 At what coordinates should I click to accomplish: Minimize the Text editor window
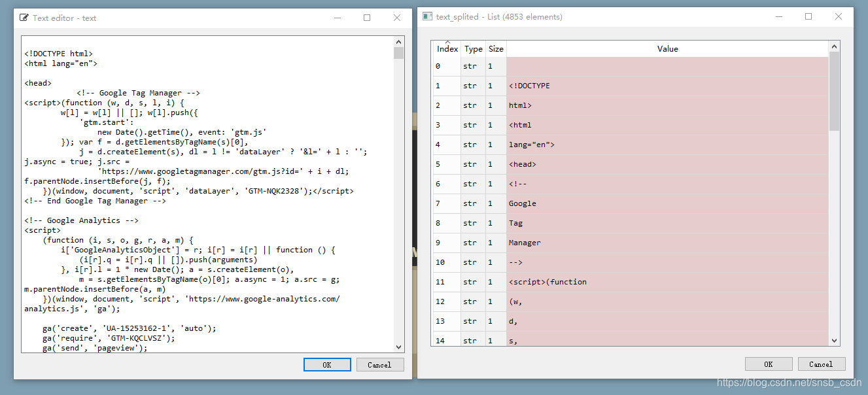[337, 18]
